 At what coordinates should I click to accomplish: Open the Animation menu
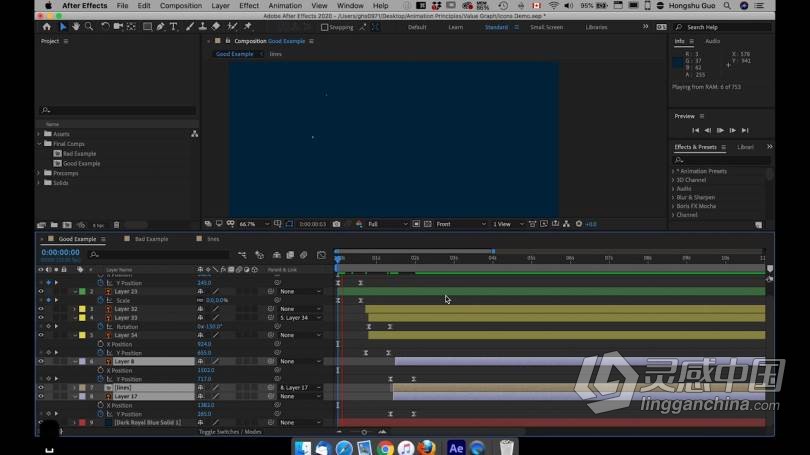point(285,6)
